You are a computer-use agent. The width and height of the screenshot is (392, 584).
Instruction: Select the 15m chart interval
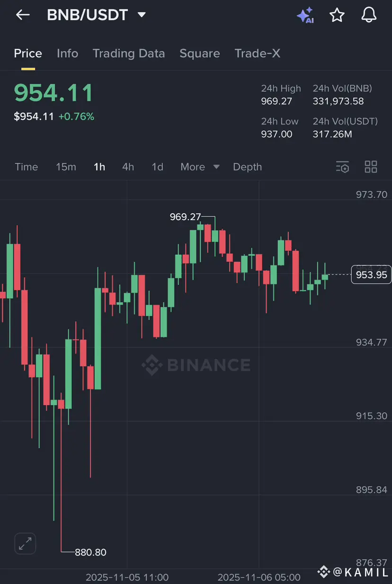coord(66,167)
